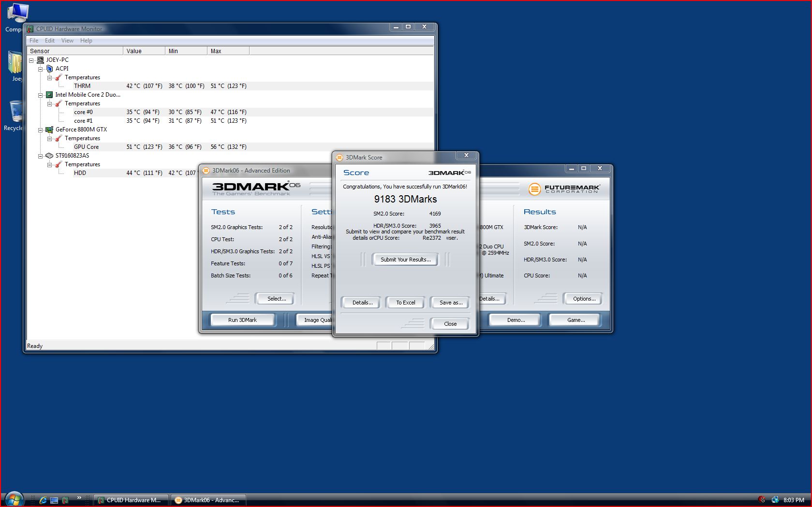Click the Show Desktop Quick Launch icon
812x507 pixels.
point(54,500)
